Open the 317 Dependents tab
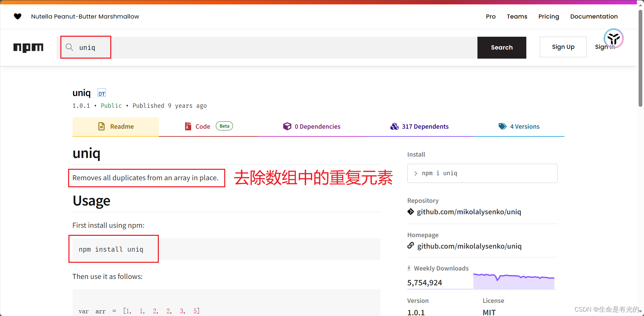This screenshot has height=316, width=644. (419, 127)
